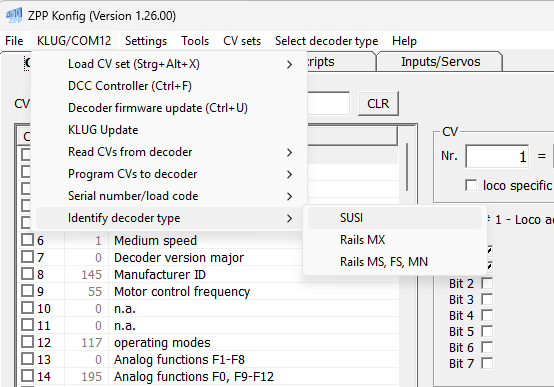Expand Serial number/load code submenu
554x387 pixels.
pyautogui.click(x=169, y=196)
